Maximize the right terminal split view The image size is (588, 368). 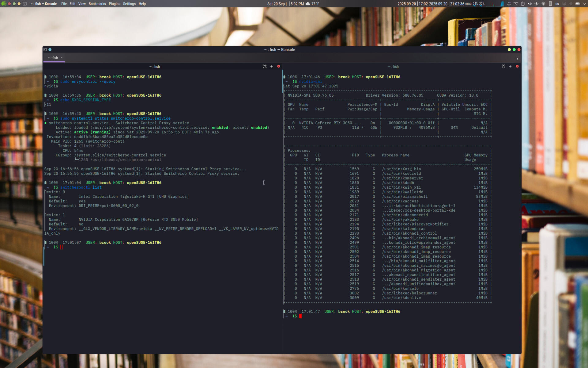click(x=503, y=66)
